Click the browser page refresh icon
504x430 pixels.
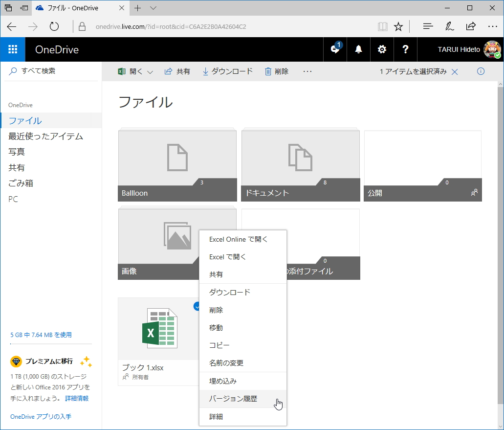54,26
